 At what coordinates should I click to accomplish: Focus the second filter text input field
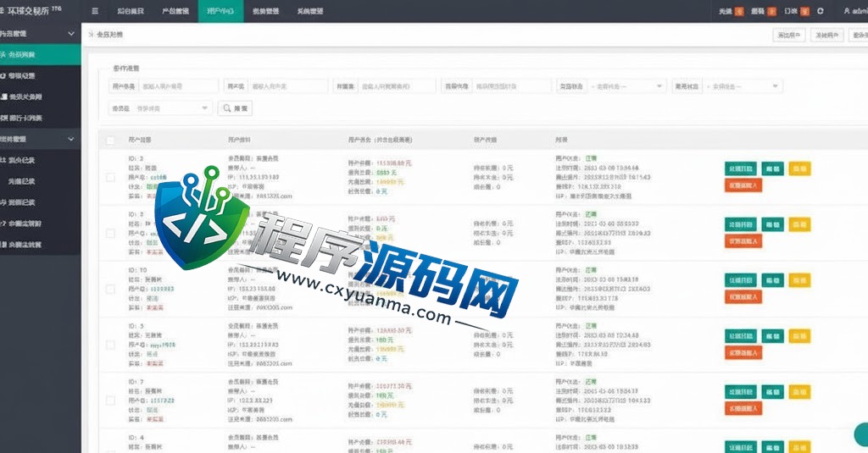[288, 86]
